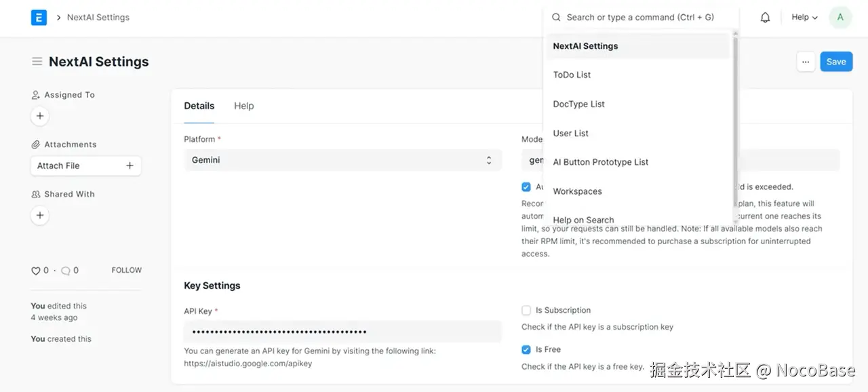
Task: Add an assignee with the plus icon
Action: pyautogui.click(x=40, y=116)
